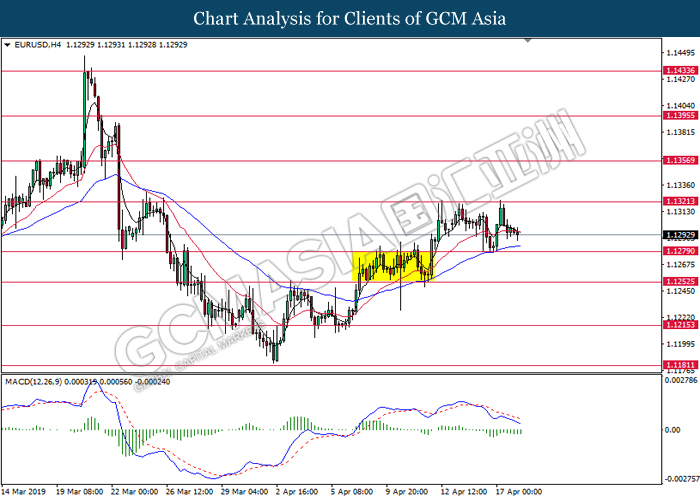Click the 1.14495 price scale value
The height and width of the screenshot is (500, 700).
[x=681, y=53]
